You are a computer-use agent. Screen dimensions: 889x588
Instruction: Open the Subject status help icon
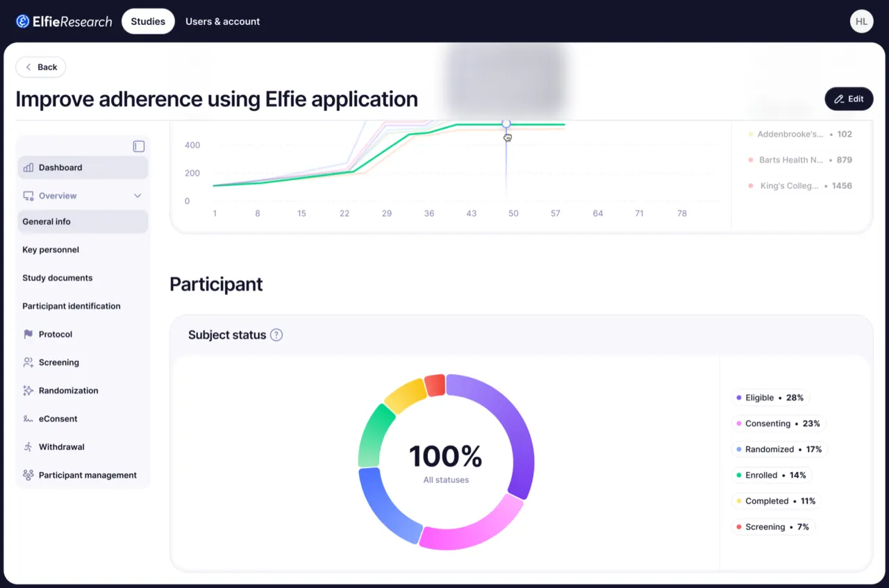point(276,335)
